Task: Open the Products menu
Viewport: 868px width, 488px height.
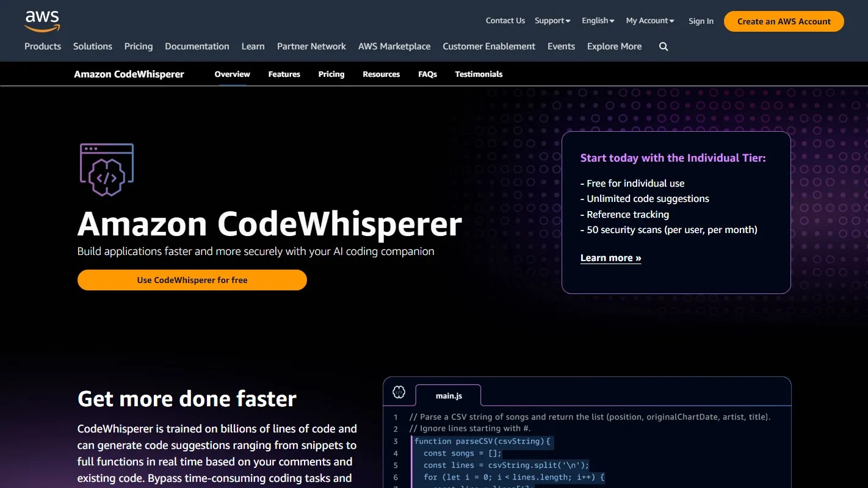Action: click(x=43, y=46)
